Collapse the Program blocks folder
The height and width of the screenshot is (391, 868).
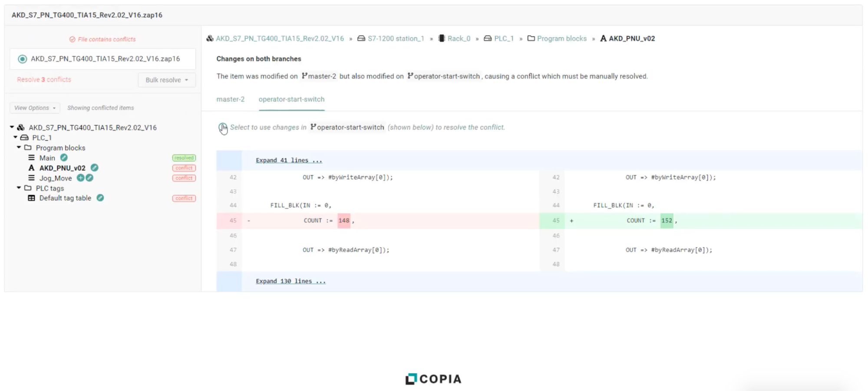coord(19,147)
